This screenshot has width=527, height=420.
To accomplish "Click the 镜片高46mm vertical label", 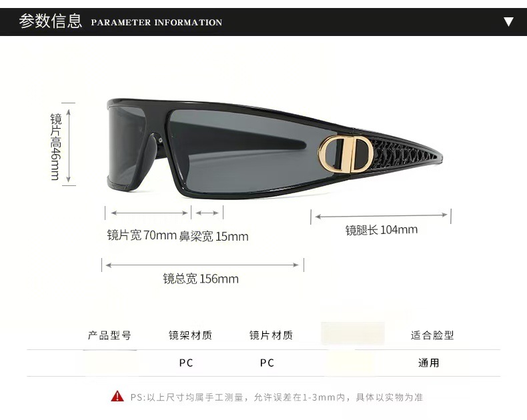I will coord(55,147).
